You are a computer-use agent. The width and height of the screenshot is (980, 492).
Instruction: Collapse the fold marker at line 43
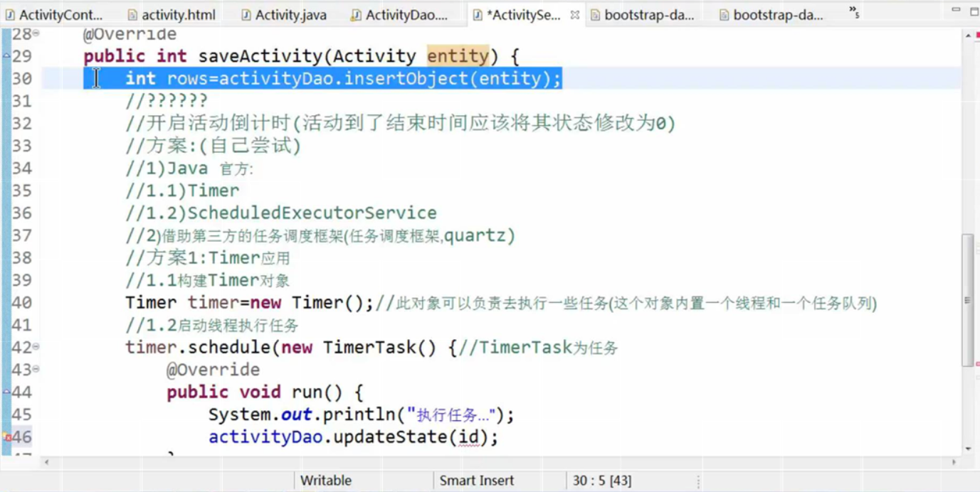click(x=36, y=369)
